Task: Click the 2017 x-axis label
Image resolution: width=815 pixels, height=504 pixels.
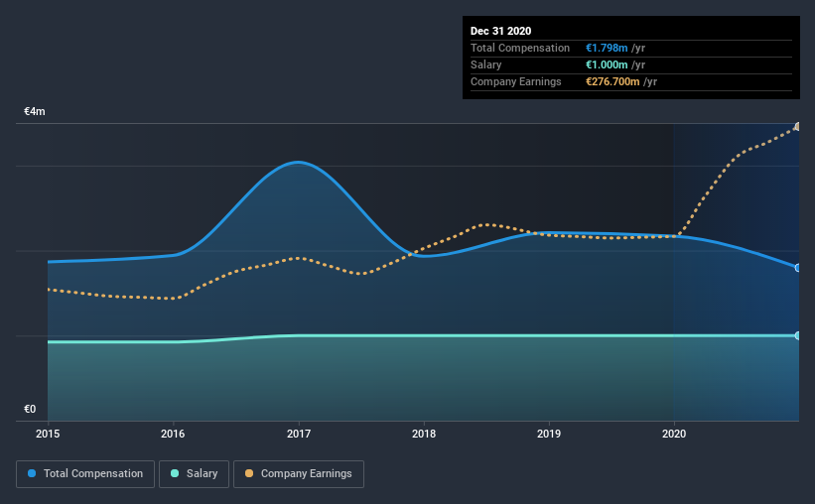Action: tap(299, 434)
